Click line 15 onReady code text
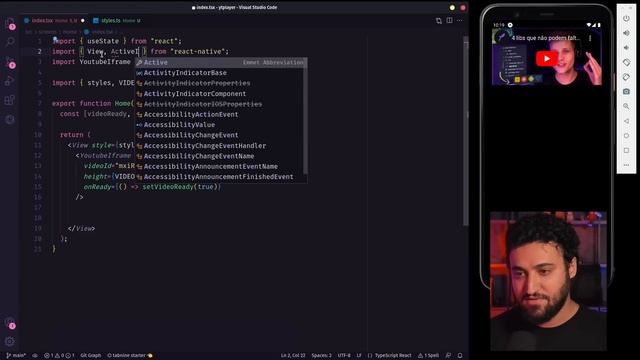The width and height of the screenshot is (640, 360). tap(152, 187)
